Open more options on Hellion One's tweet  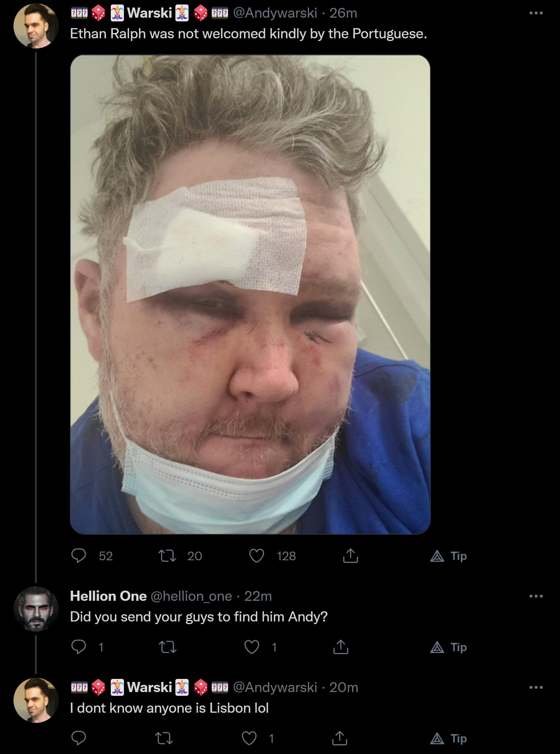click(536, 596)
